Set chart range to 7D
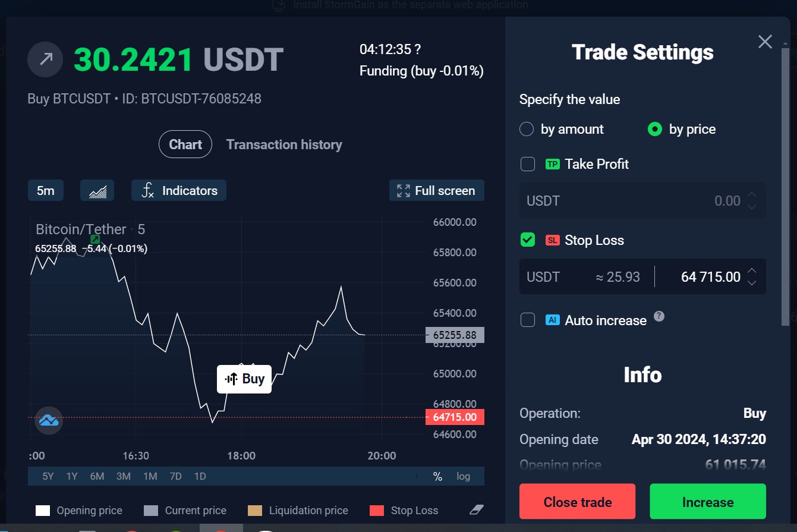 [175, 476]
